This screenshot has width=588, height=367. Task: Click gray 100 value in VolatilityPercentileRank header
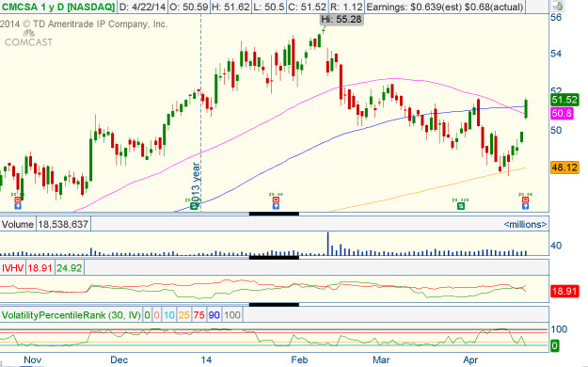(x=232, y=315)
